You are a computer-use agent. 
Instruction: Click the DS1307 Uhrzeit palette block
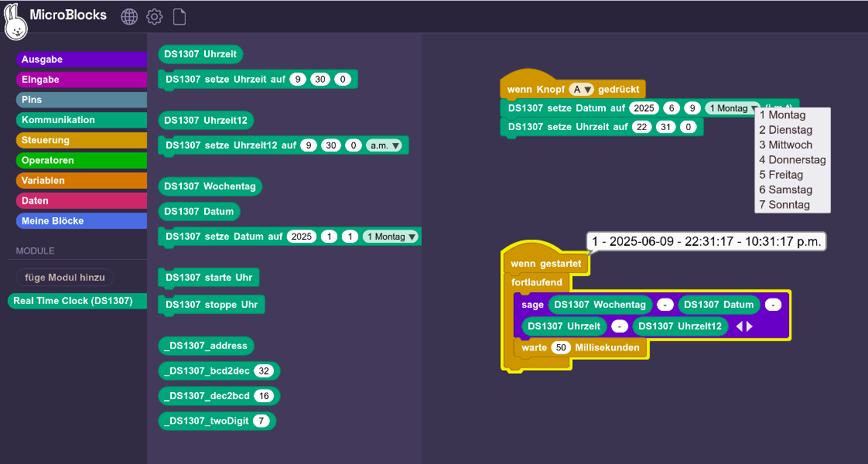click(x=200, y=54)
